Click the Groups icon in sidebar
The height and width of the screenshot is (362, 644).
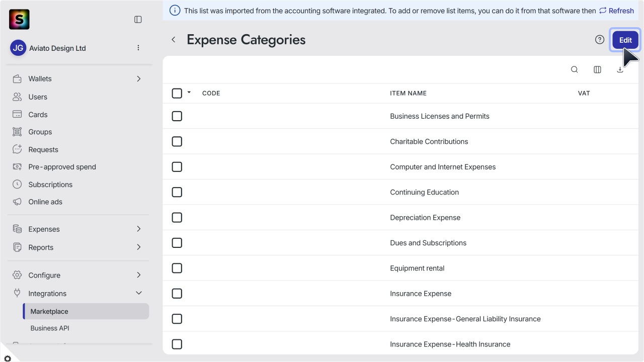(x=17, y=132)
